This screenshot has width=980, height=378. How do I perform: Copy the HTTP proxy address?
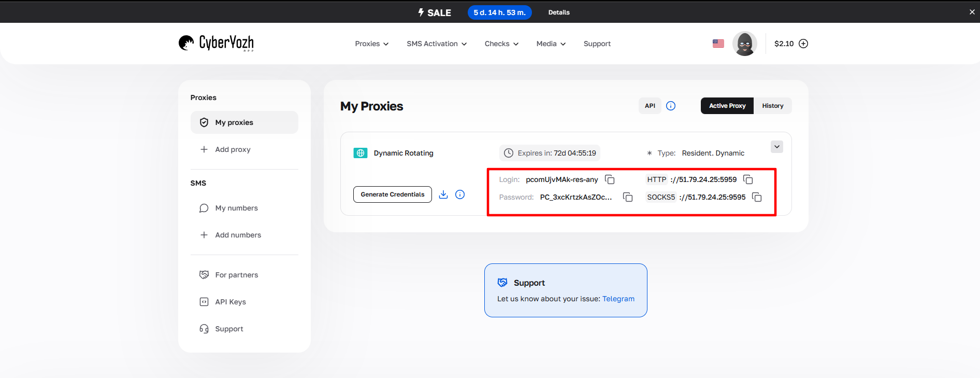tap(748, 179)
